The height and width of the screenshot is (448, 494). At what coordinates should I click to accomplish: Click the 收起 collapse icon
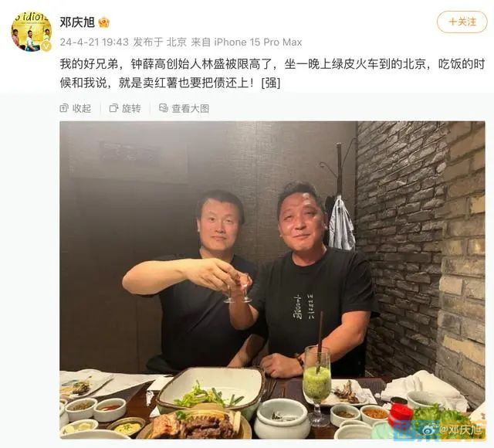click(64, 108)
